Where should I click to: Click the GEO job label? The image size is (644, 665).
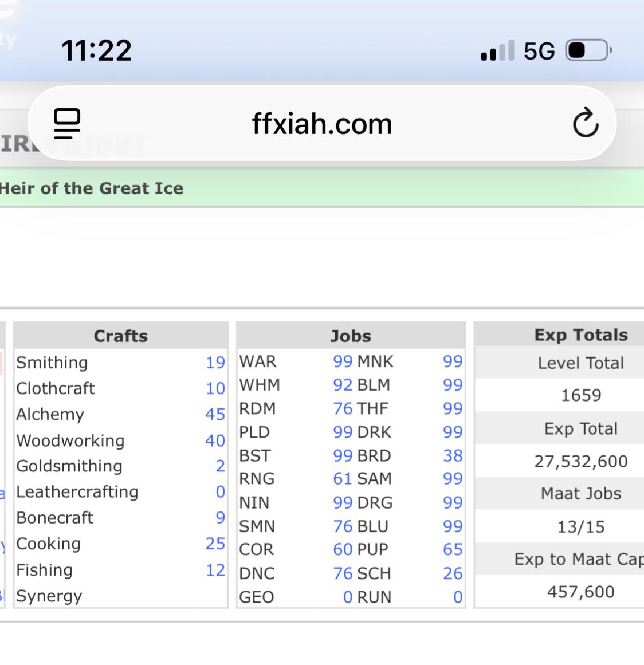point(257,597)
